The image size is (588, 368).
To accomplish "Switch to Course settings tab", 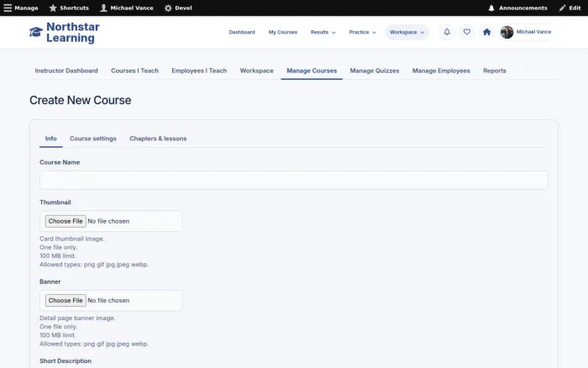I will pos(93,139).
